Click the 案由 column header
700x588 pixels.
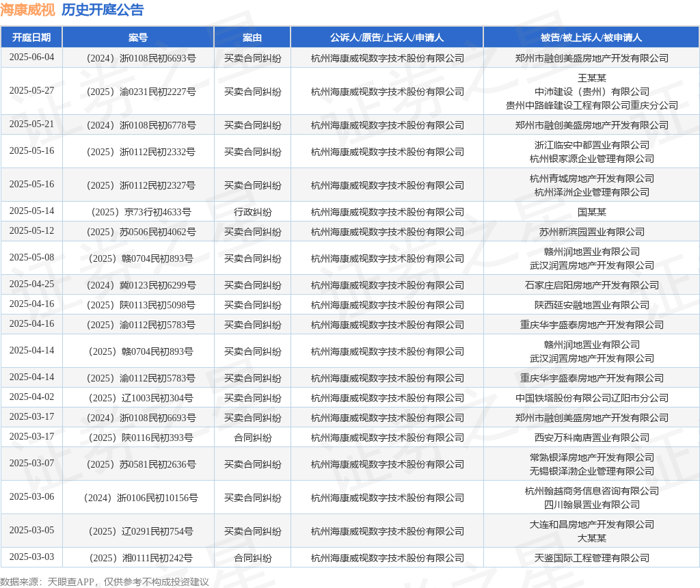(x=252, y=38)
